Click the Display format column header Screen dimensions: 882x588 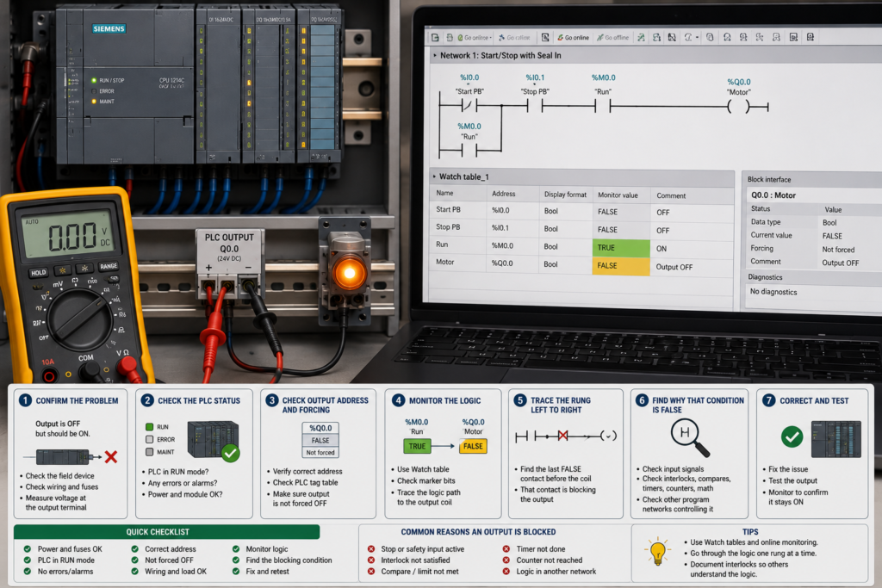point(565,195)
